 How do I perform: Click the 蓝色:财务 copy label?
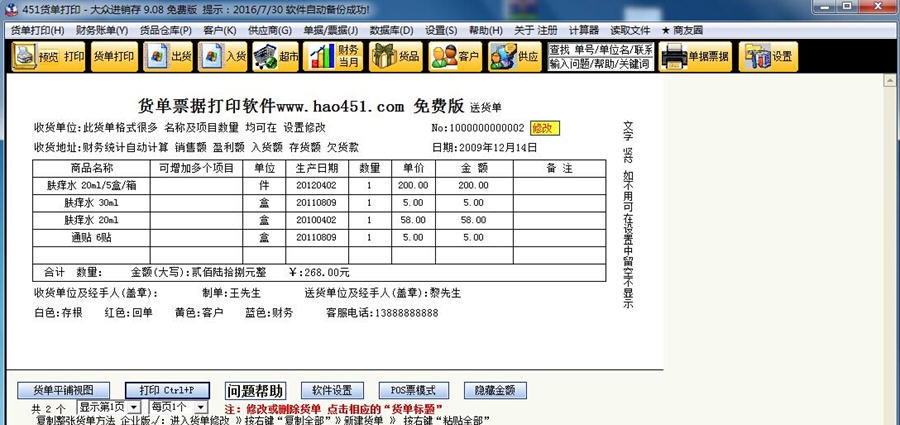[x=269, y=313]
